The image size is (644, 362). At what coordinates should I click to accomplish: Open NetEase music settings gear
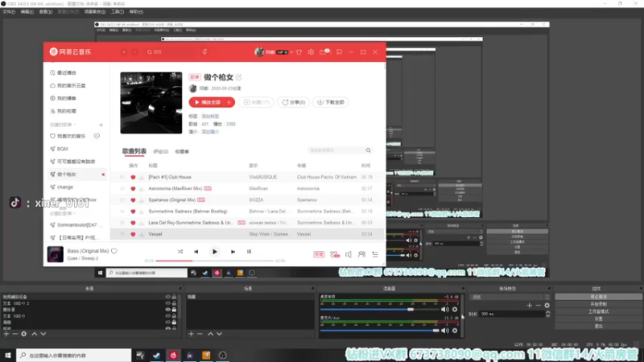311,52
